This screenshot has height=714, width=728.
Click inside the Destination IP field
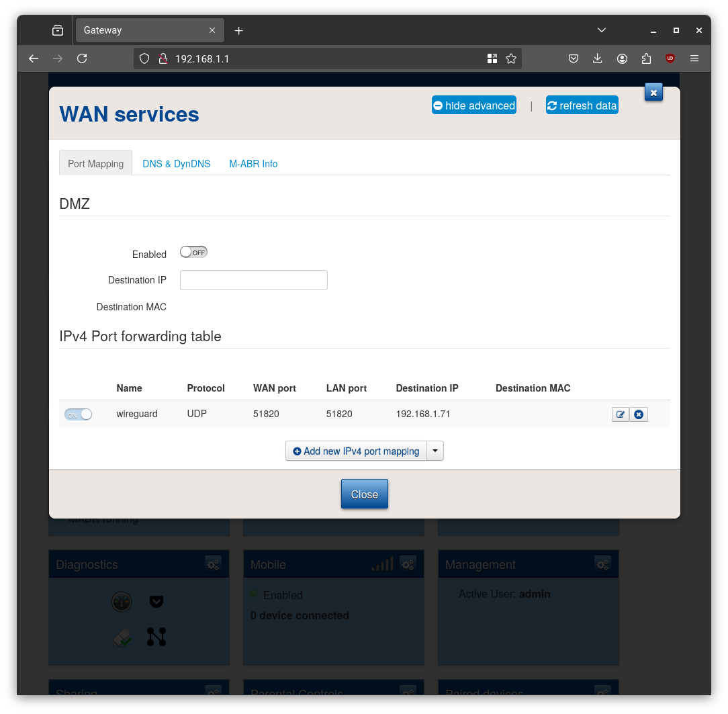click(x=253, y=280)
